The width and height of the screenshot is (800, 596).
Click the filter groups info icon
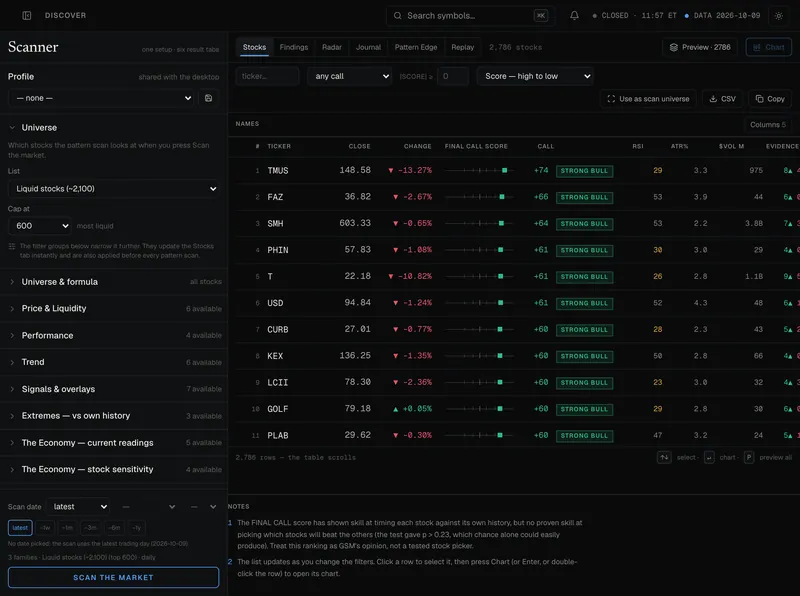click(x=12, y=246)
